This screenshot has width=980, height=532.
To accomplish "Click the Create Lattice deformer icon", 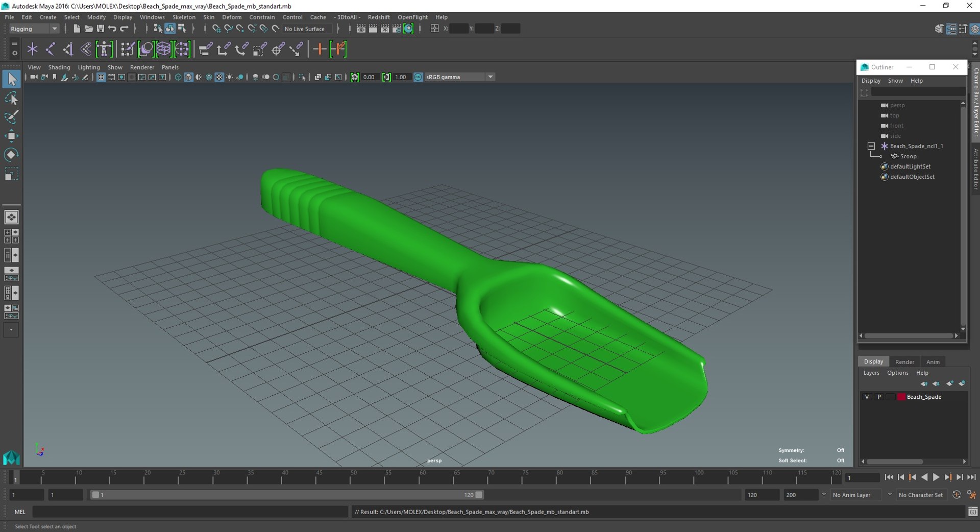I will 163,49.
